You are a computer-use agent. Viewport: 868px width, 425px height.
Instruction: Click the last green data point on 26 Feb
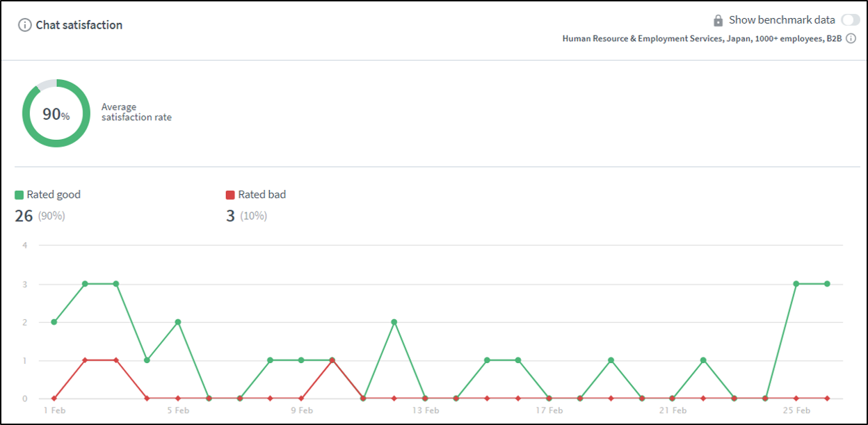pos(827,284)
